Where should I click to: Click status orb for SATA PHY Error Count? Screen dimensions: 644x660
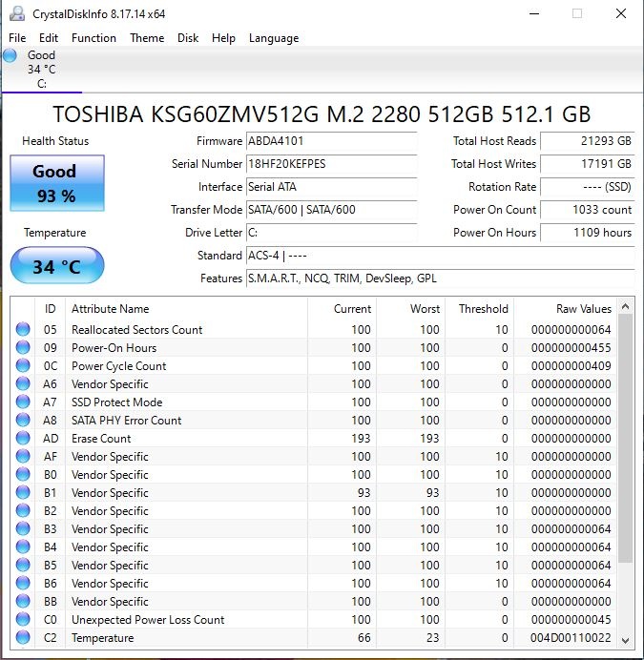[23, 420]
